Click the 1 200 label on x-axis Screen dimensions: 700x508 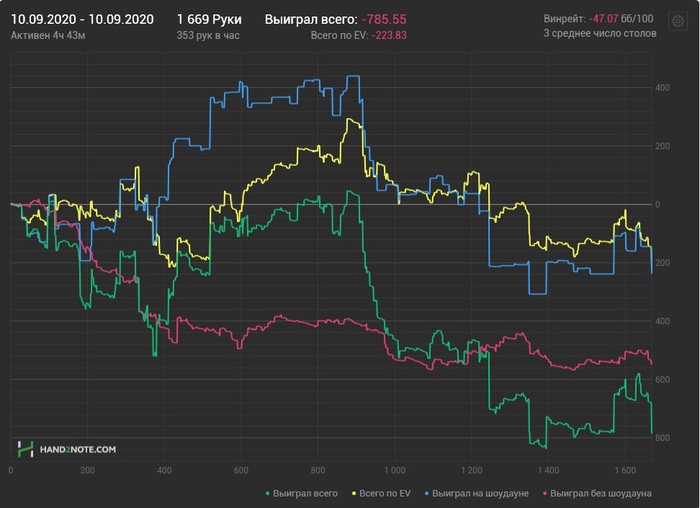[x=471, y=471]
